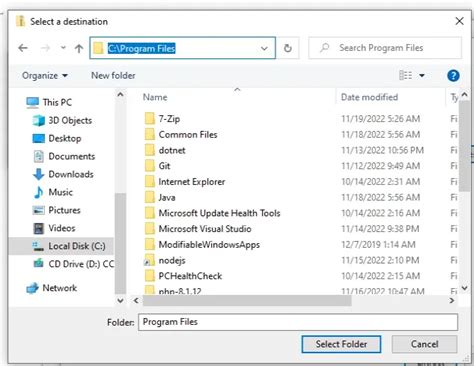The height and width of the screenshot is (366, 474).
Task: Open the Organize menu
Action: click(x=45, y=76)
